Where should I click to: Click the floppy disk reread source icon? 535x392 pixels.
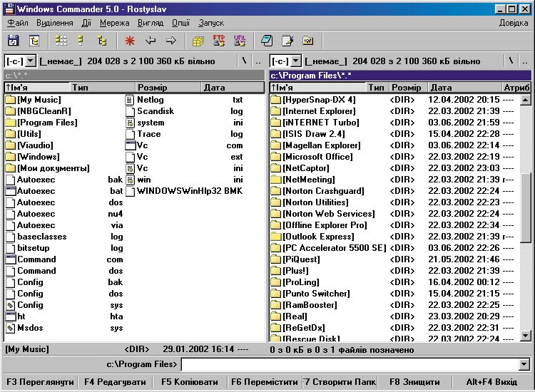click(14, 41)
